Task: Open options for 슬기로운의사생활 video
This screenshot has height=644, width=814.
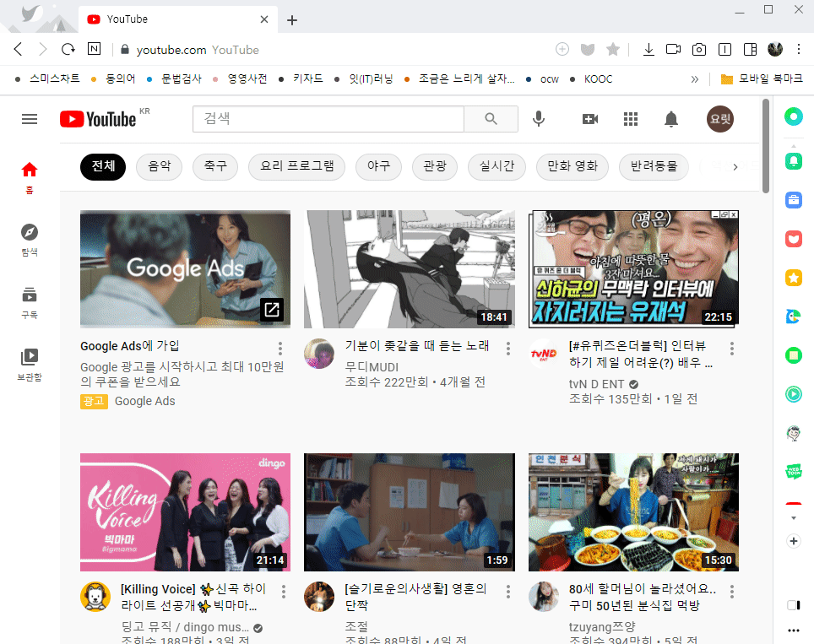Action: (x=508, y=591)
